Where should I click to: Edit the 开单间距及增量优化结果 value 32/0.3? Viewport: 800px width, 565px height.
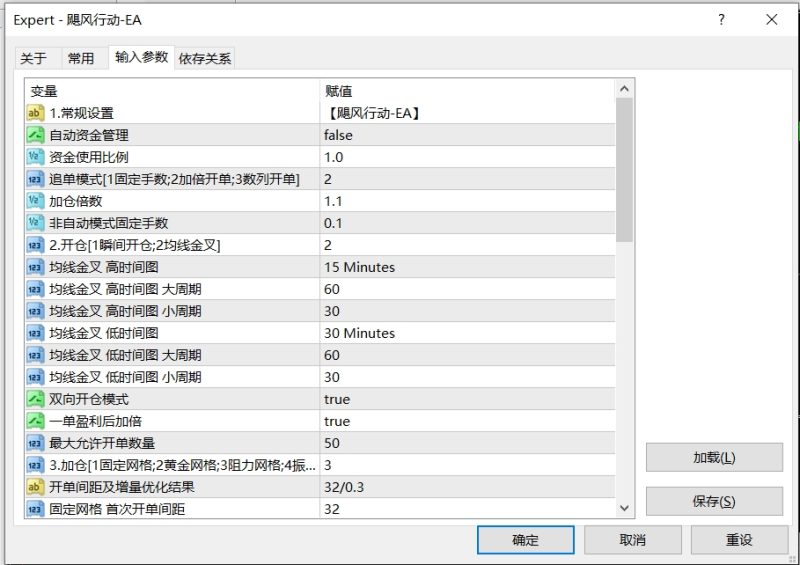[467, 486]
